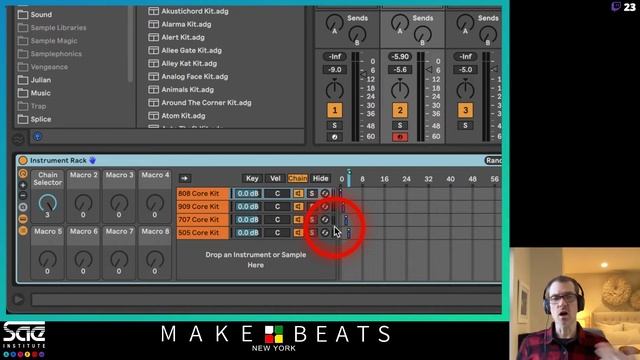
Task: Click the Chain Selector ruler handle
Action: pyautogui.click(x=349, y=177)
